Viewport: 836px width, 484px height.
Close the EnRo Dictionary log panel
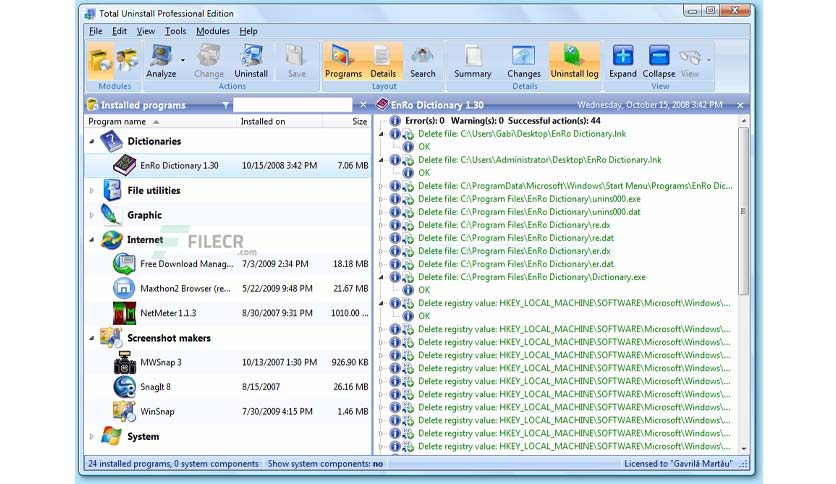click(740, 106)
